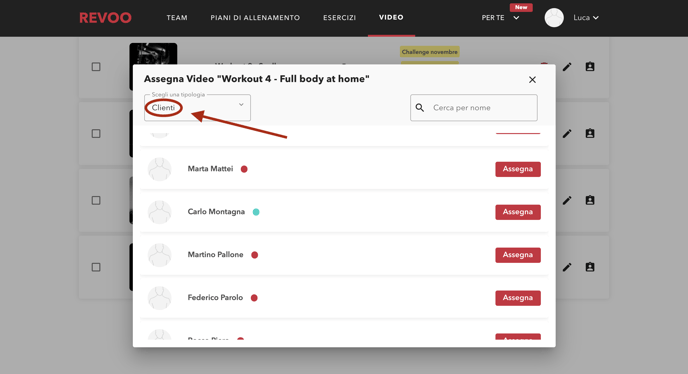Expand the PER TE dropdown
Image resolution: width=688 pixels, height=374 pixels.
[x=500, y=18]
